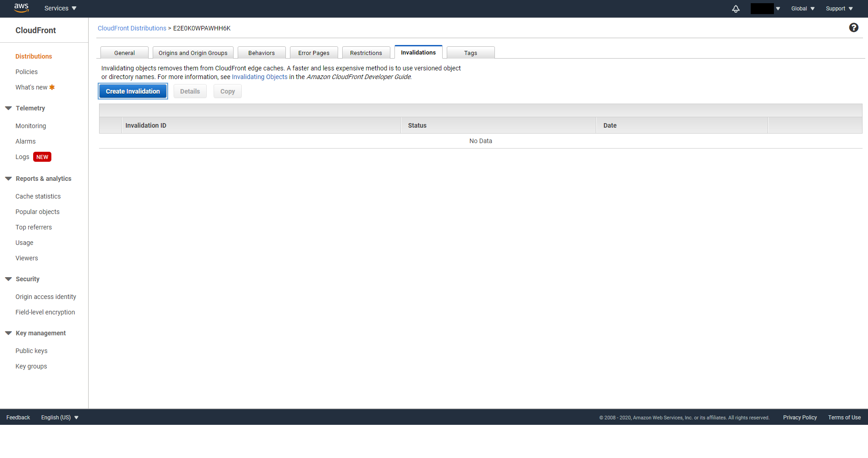Collapse the Telemetry section

(8, 108)
